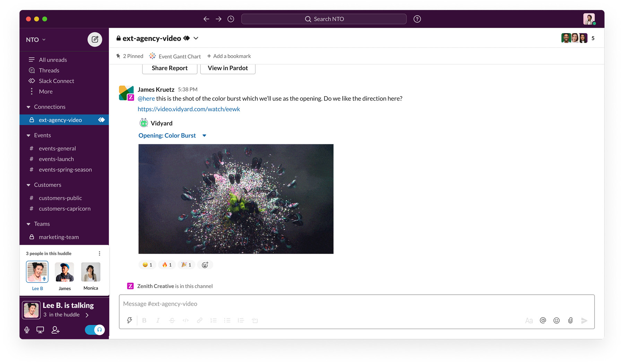This screenshot has width=624, height=364.
Task: Collapse the Opening: Color Burst preview
Action: click(x=204, y=136)
